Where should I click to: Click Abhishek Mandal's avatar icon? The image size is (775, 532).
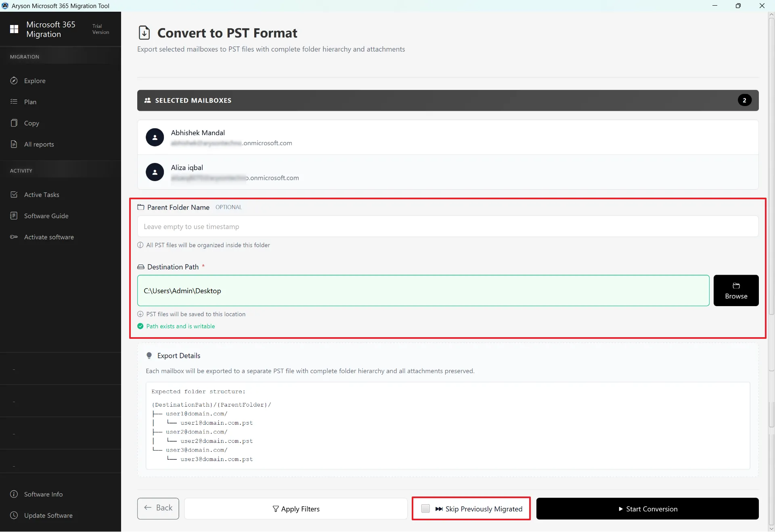point(155,138)
